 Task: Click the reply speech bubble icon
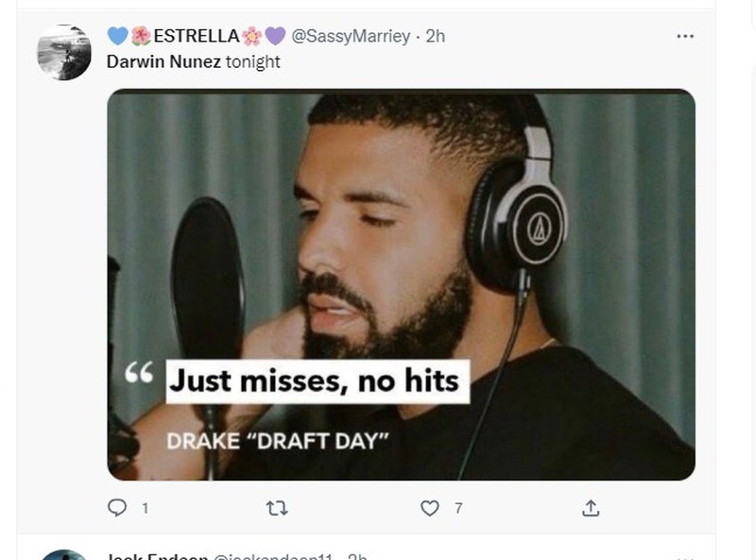[x=116, y=507]
